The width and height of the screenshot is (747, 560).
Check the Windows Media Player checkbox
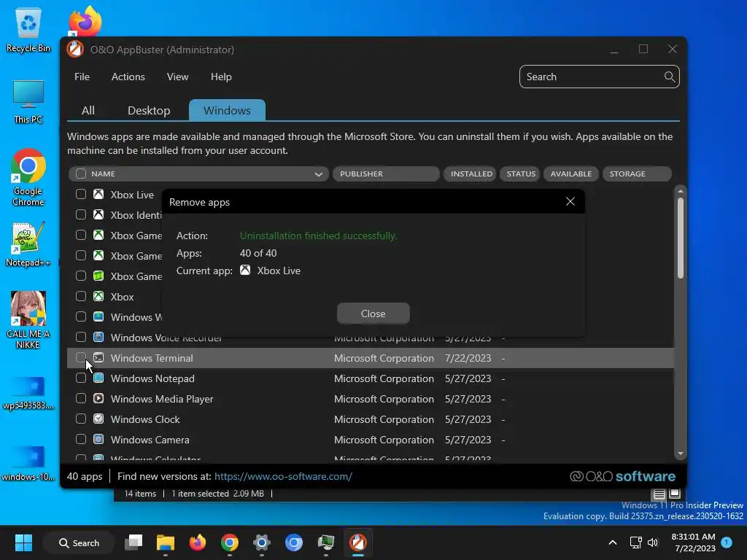pyautogui.click(x=81, y=399)
